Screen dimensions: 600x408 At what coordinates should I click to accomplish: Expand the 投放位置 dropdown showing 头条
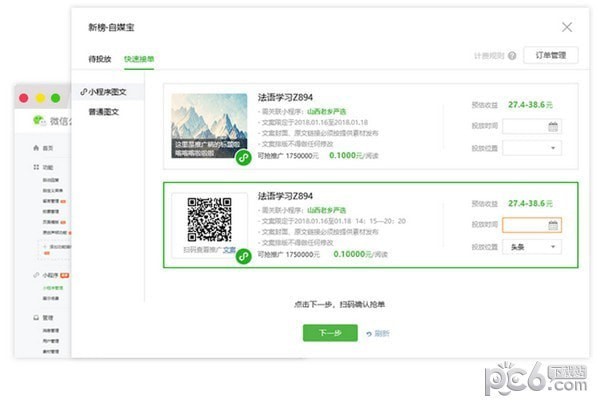[532, 247]
